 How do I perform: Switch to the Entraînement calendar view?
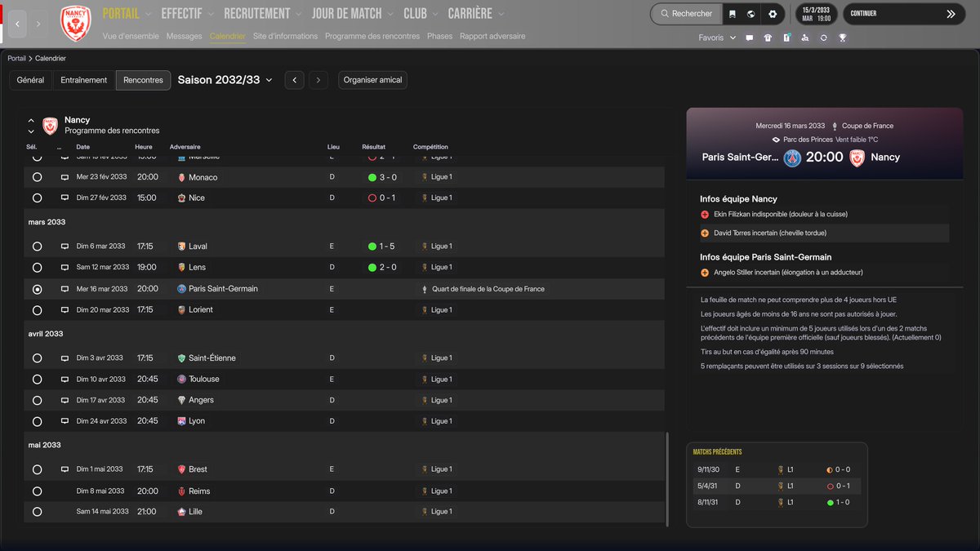click(84, 80)
